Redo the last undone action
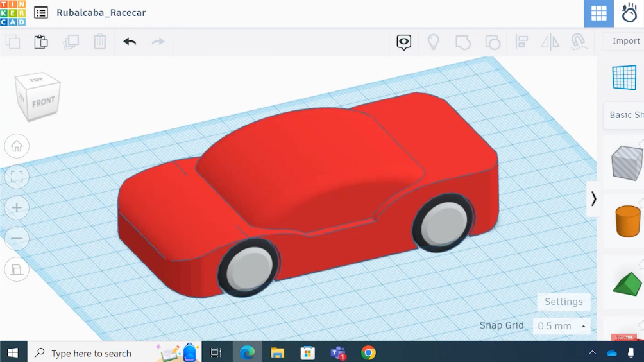The image size is (644, 362). coord(158,42)
